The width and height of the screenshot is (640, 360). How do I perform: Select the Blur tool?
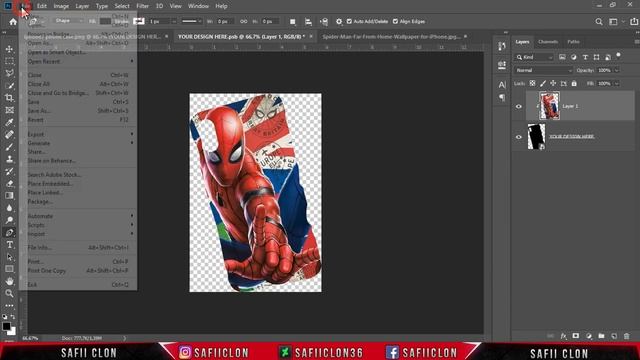(9, 208)
